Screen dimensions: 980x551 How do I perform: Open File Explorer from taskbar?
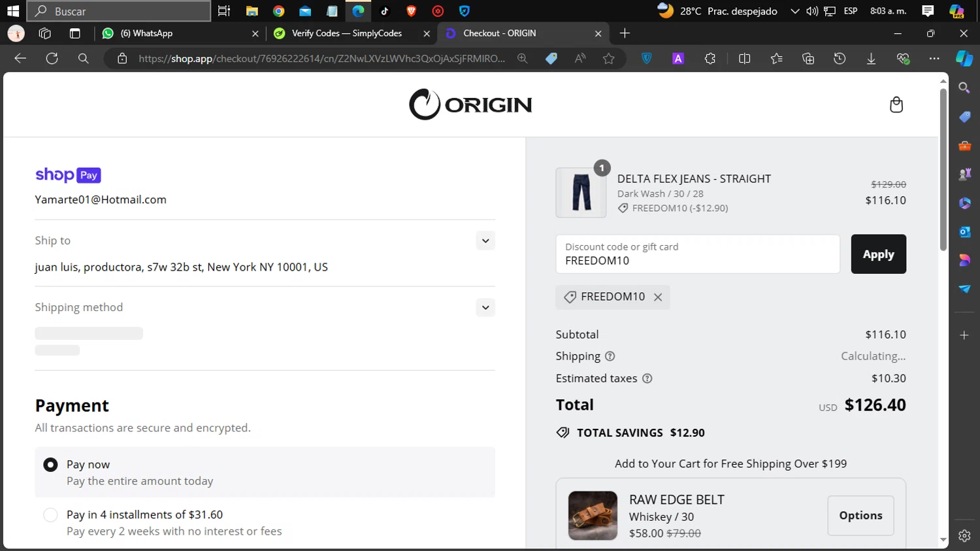point(252,11)
